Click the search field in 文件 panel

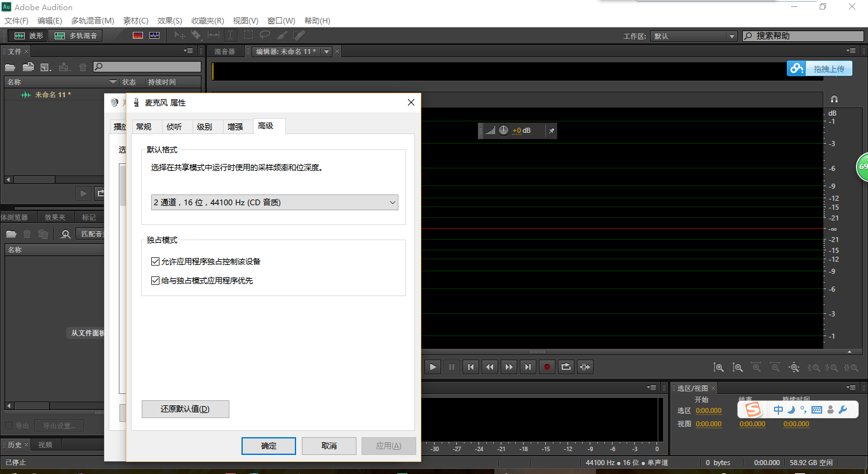147,67
